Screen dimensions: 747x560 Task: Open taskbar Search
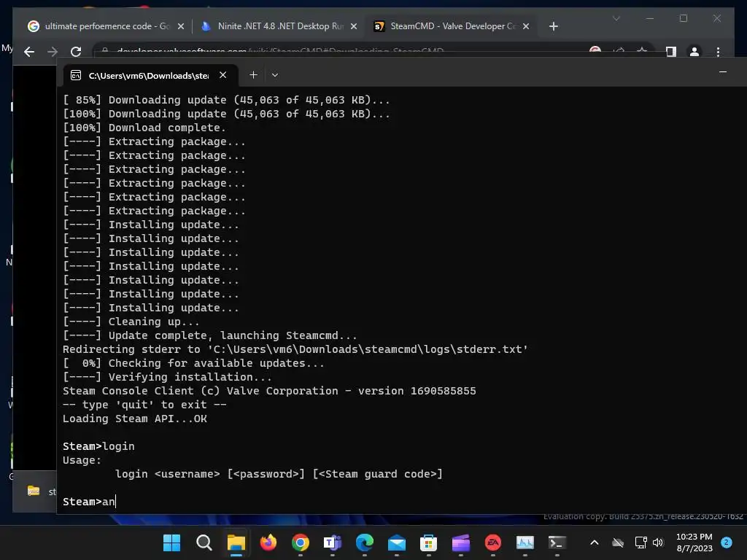(204, 542)
